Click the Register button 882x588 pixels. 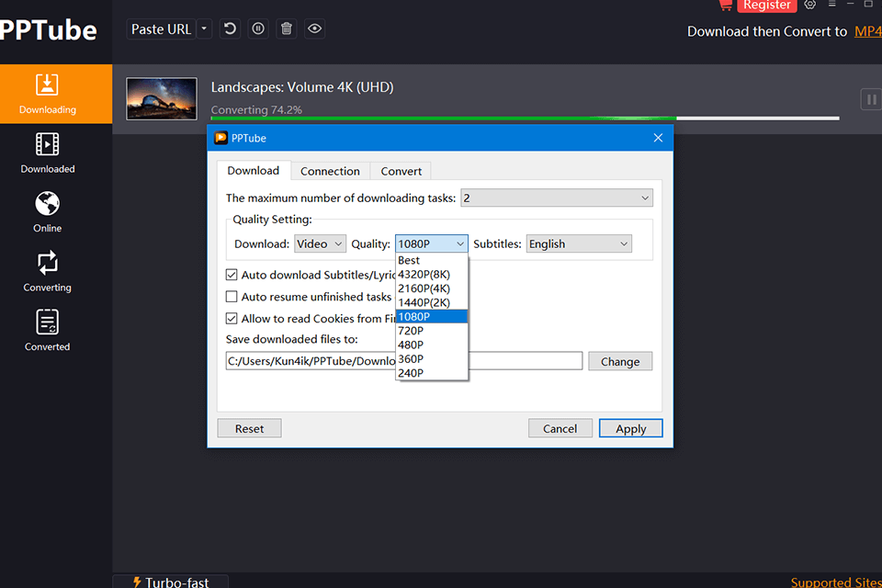(x=766, y=6)
